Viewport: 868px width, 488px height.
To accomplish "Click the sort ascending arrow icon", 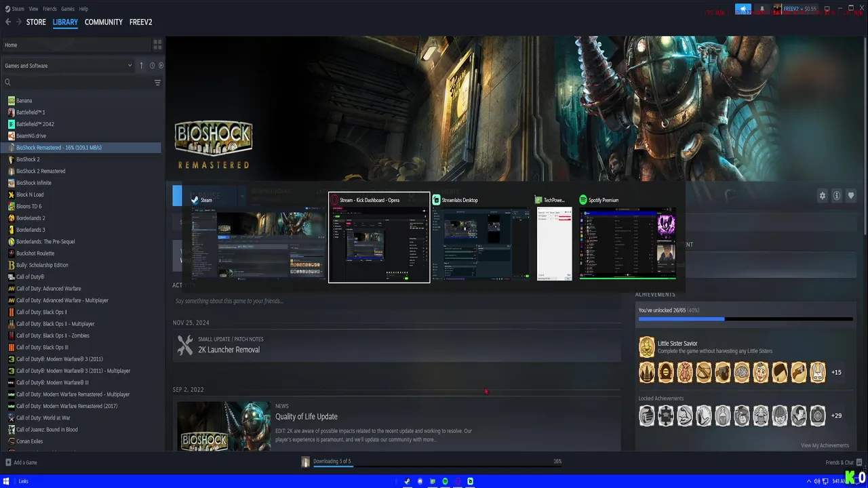I will click(x=141, y=66).
